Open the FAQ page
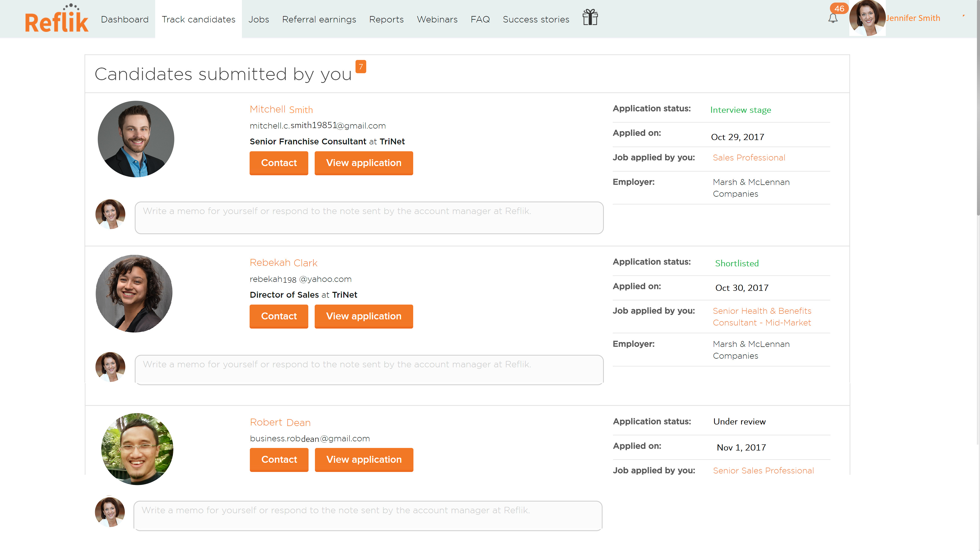980x551 pixels. (480, 19)
